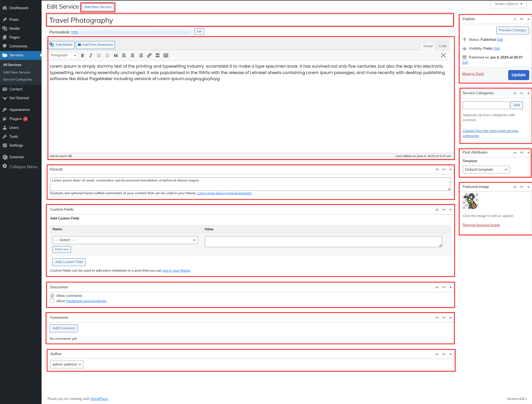The image size is (532, 404).
Task: Open Default template dropdown
Action: tap(486, 170)
